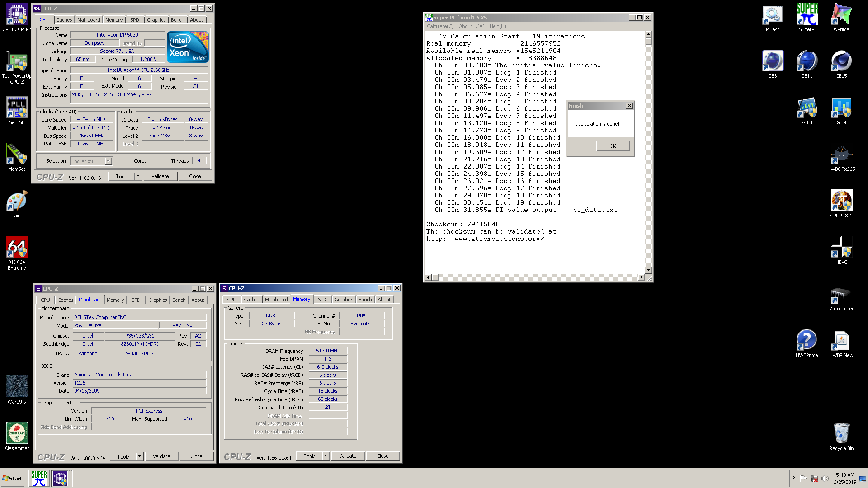Click Super PI horizontal scrollbar left arrow
This screenshot has height=488, width=868.
pos(429,277)
